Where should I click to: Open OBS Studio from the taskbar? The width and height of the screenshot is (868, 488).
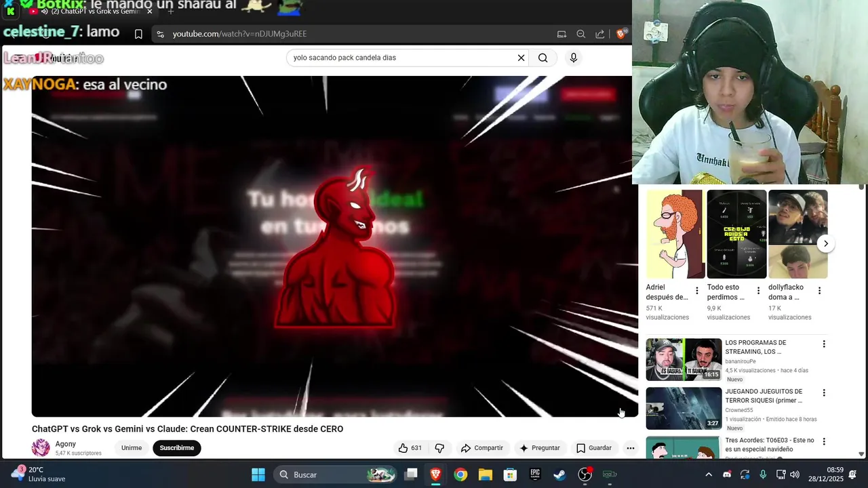point(585,474)
